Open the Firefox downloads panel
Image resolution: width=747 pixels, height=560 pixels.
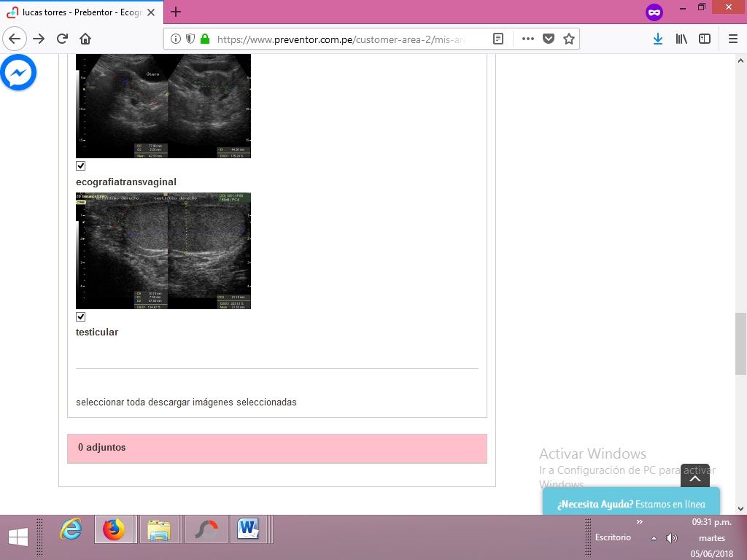click(x=658, y=39)
